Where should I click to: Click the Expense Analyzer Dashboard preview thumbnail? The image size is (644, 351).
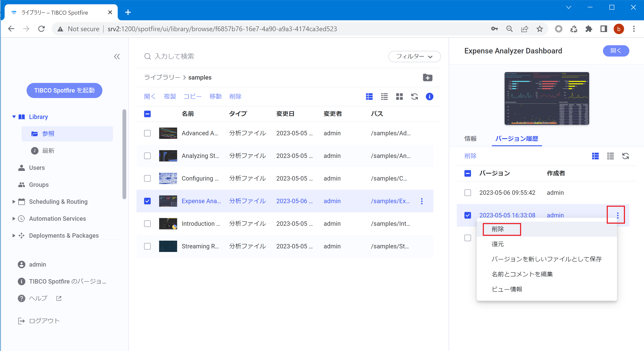pos(546,98)
